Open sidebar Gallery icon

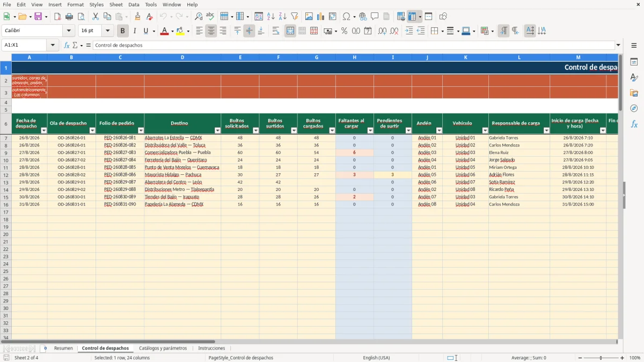point(634,93)
